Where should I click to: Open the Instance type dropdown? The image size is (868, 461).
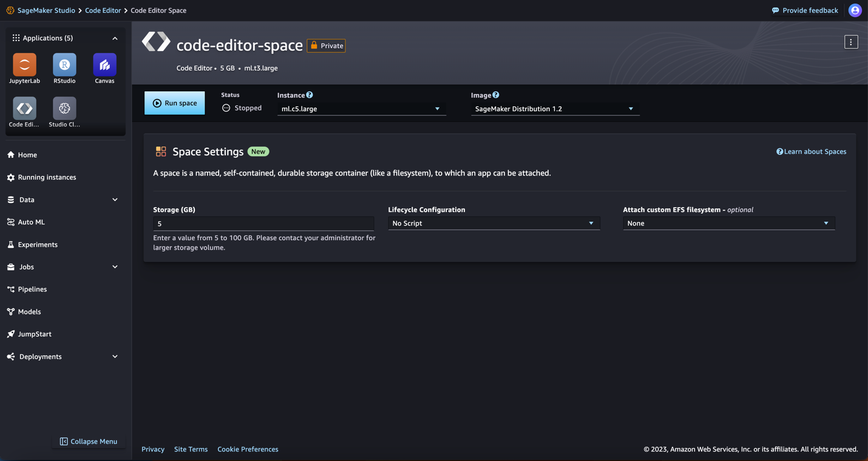[x=361, y=109]
